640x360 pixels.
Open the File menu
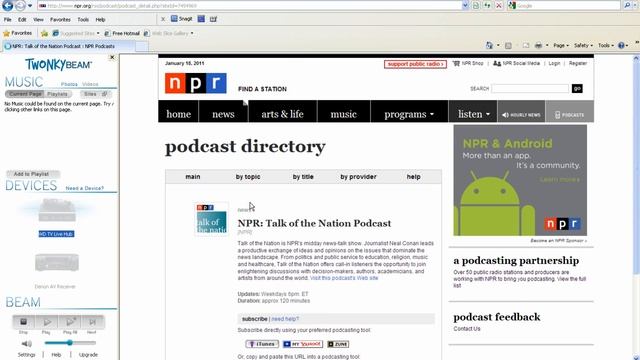[x=7, y=19]
